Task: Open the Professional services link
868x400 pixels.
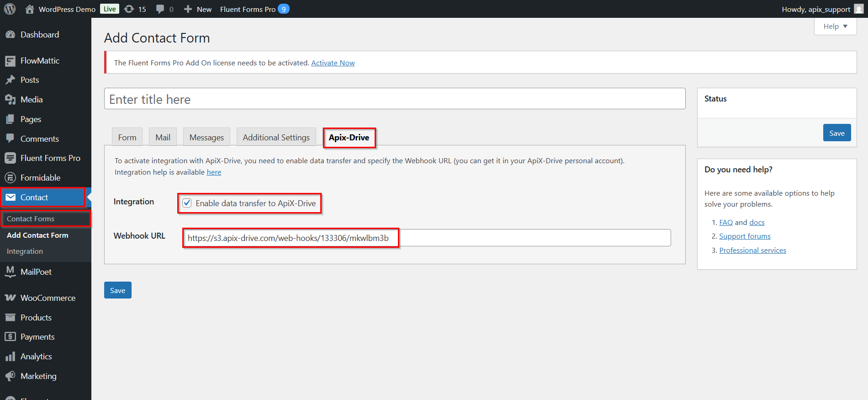Action: tap(752, 251)
